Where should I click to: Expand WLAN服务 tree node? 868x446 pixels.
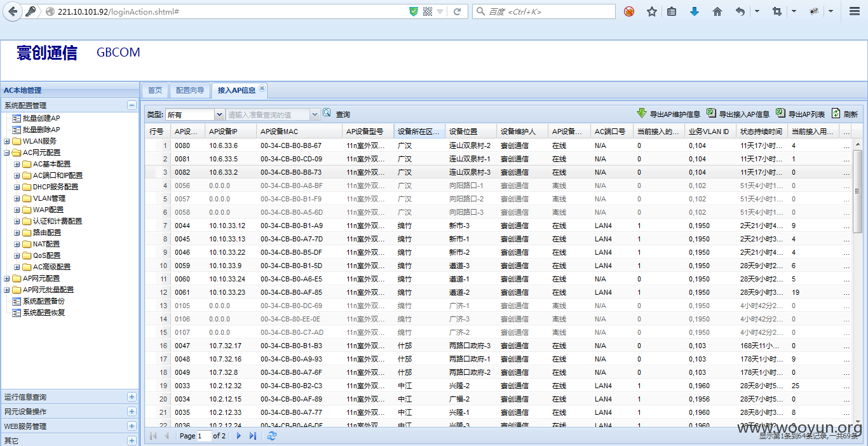coord(7,141)
